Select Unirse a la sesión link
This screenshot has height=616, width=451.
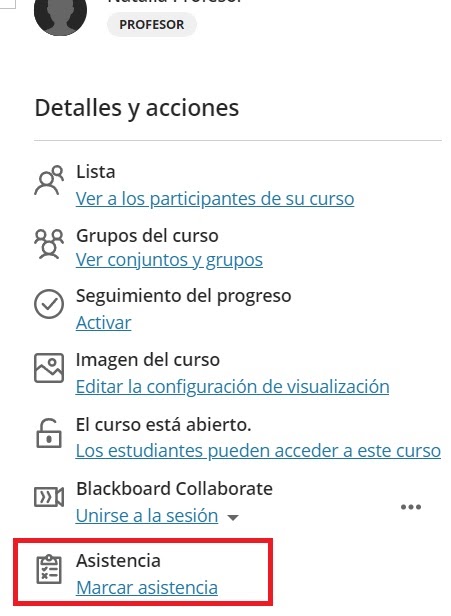[147, 516]
